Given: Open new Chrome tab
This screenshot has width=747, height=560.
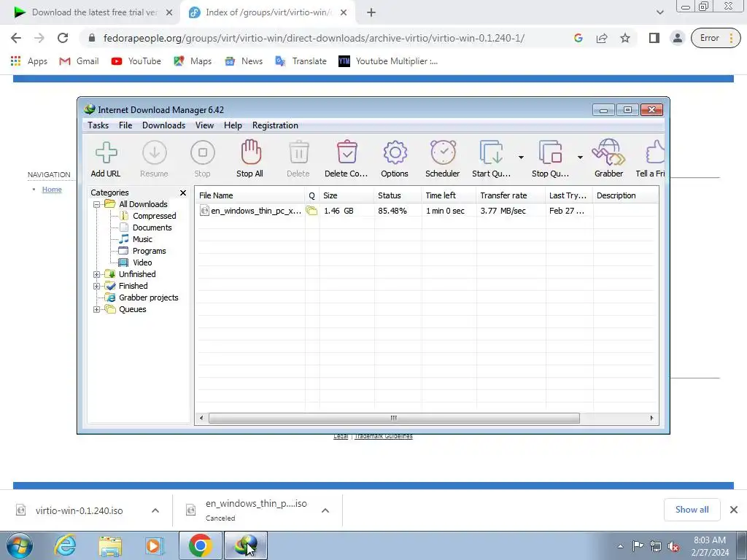Looking at the screenshot, I should pyautogui.click(x=371, y=13).
